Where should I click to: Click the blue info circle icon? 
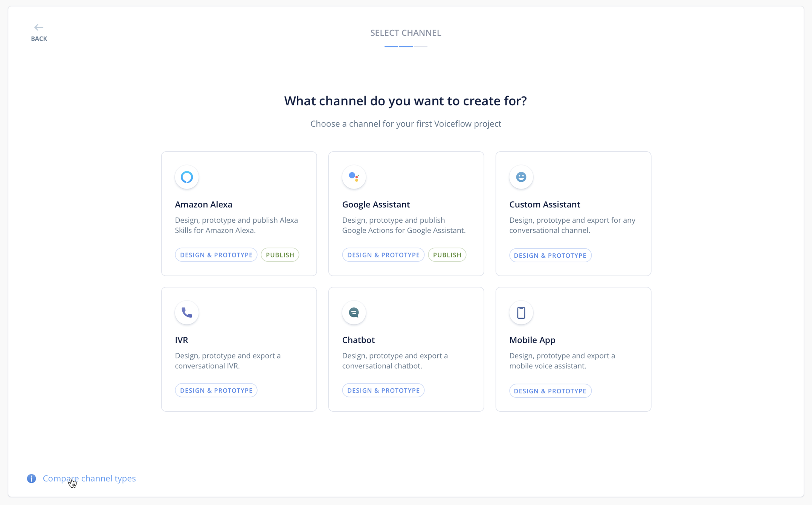32,478
